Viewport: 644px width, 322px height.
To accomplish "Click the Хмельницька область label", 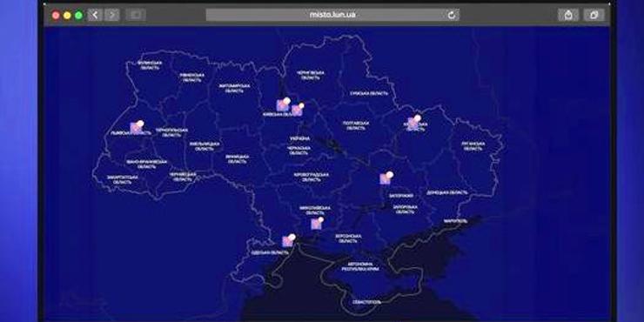I will click(205, 146).
